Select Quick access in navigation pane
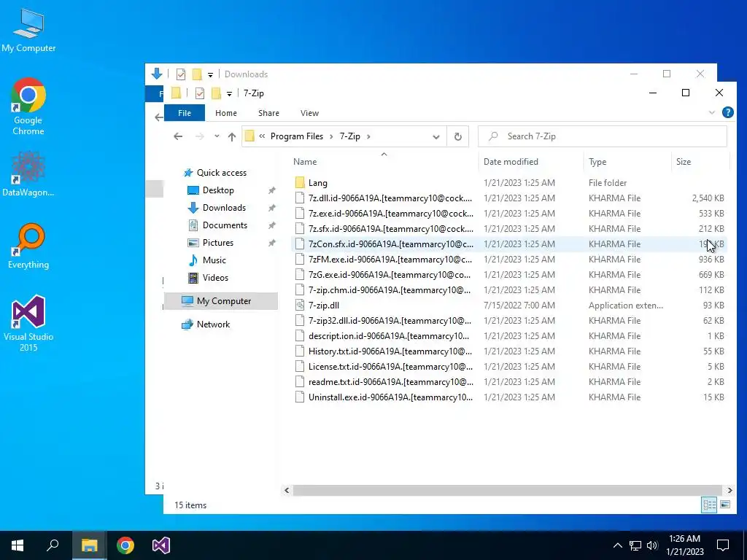747x560 pixels. pos(222,173)
